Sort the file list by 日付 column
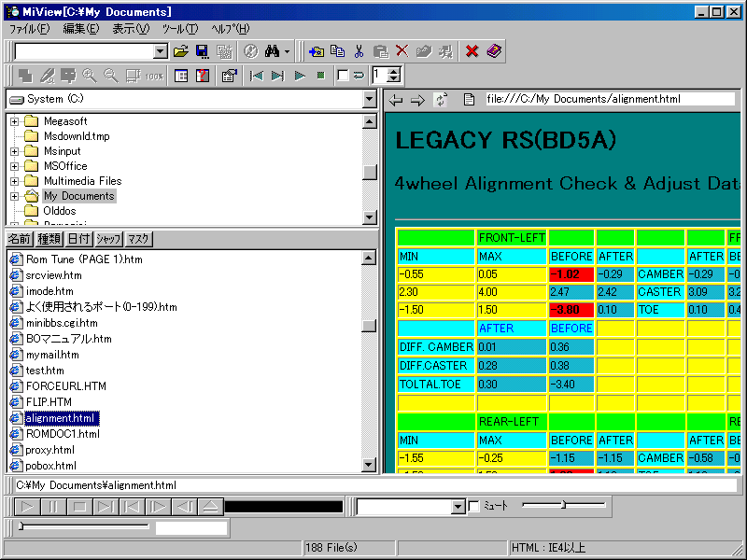The image size is (747, 560). [78, 239]
